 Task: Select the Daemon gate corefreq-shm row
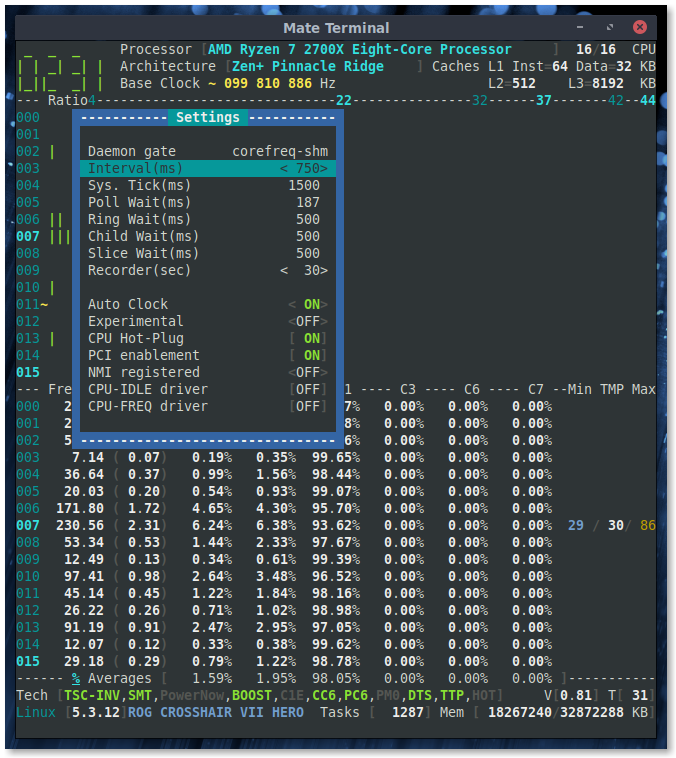point(208,151)
